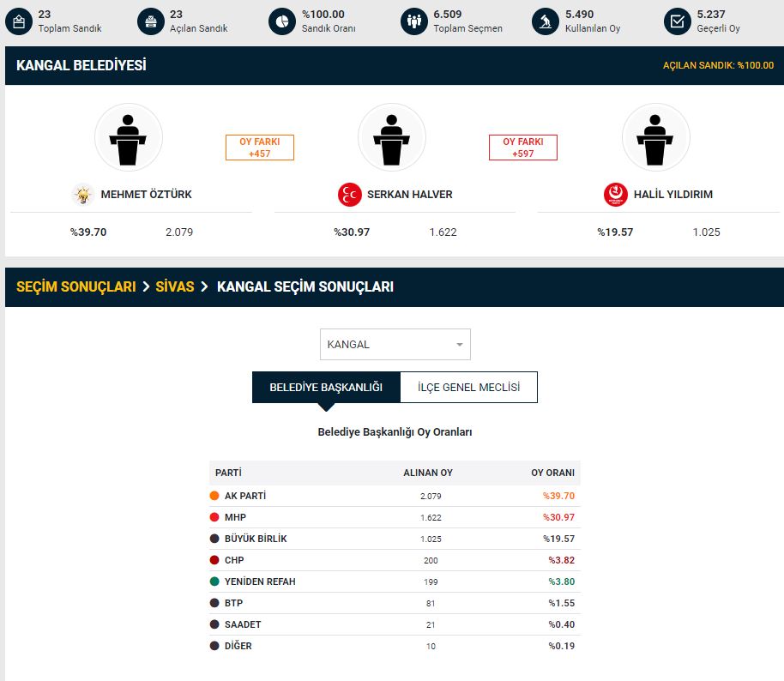The image size is (784, 681).
Task: Click the Geçerli Oy checkmark icon
Action: (678, 21)
